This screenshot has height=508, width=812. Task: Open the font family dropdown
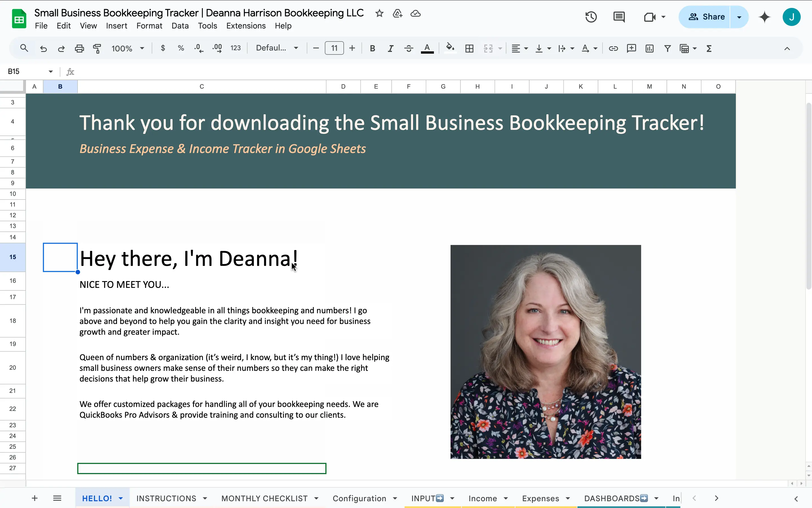coord(277,48)
